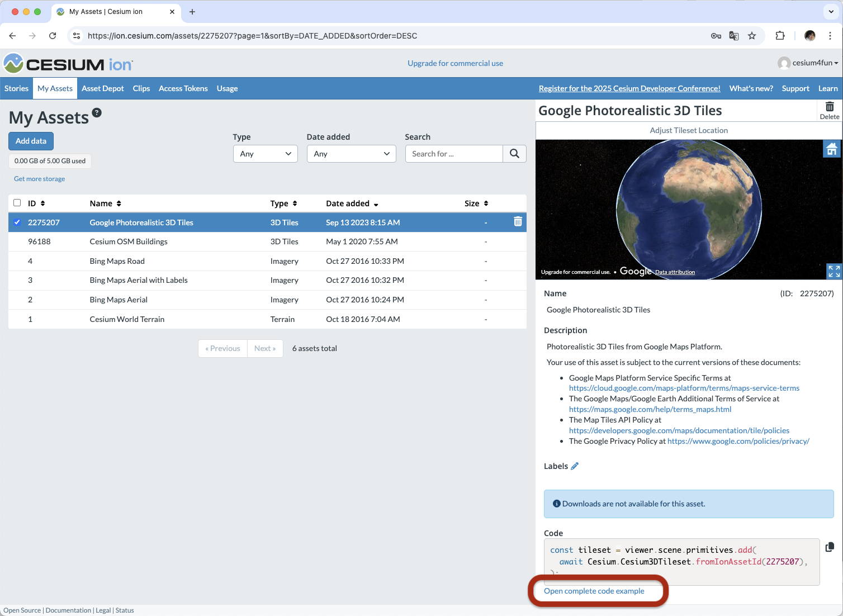Click Upgrade for commercial use header link
The image size is (843, 616).
tap(455, 63)
